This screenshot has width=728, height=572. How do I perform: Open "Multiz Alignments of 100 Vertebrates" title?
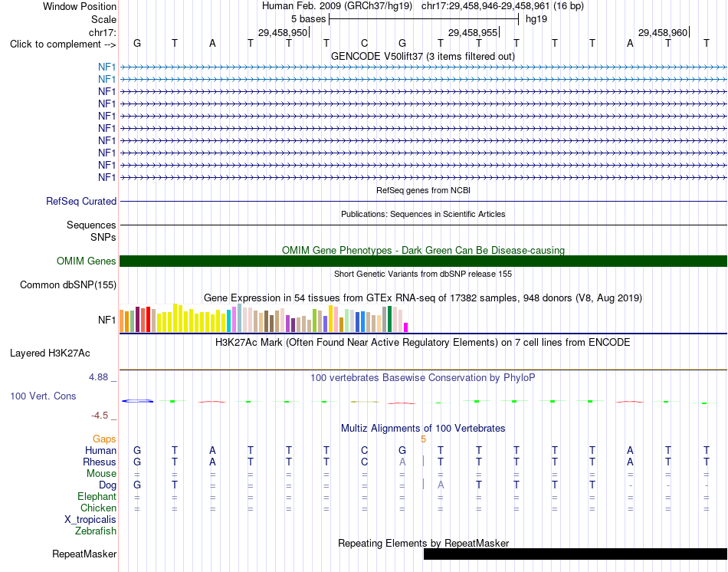[423, 428]
